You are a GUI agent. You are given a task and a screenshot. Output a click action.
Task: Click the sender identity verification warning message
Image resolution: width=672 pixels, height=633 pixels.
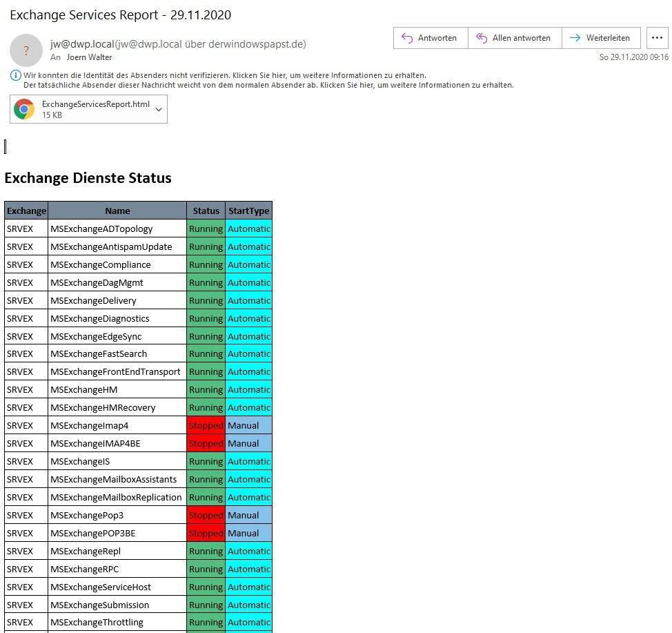click(224, 75)
